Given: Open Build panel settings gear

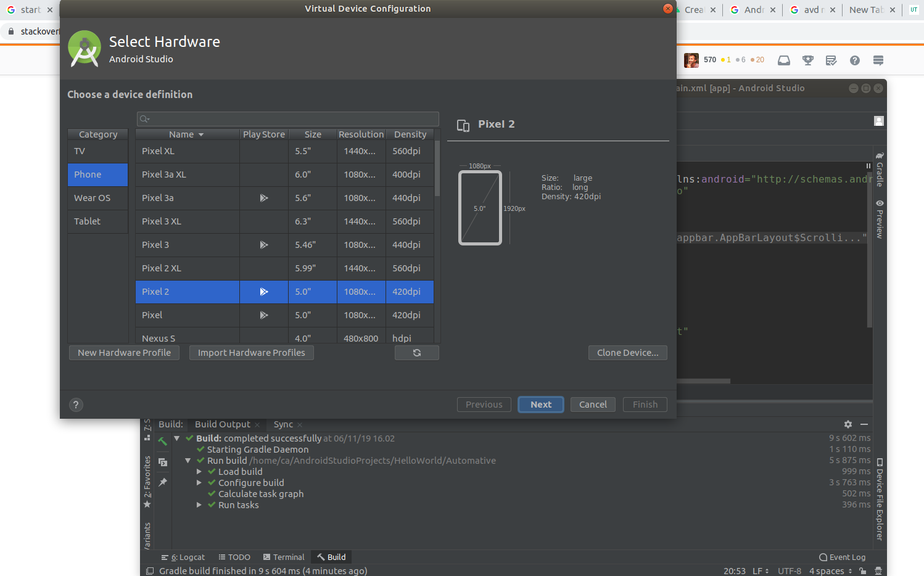Looking at the screenshot, I should coord(848,424).
